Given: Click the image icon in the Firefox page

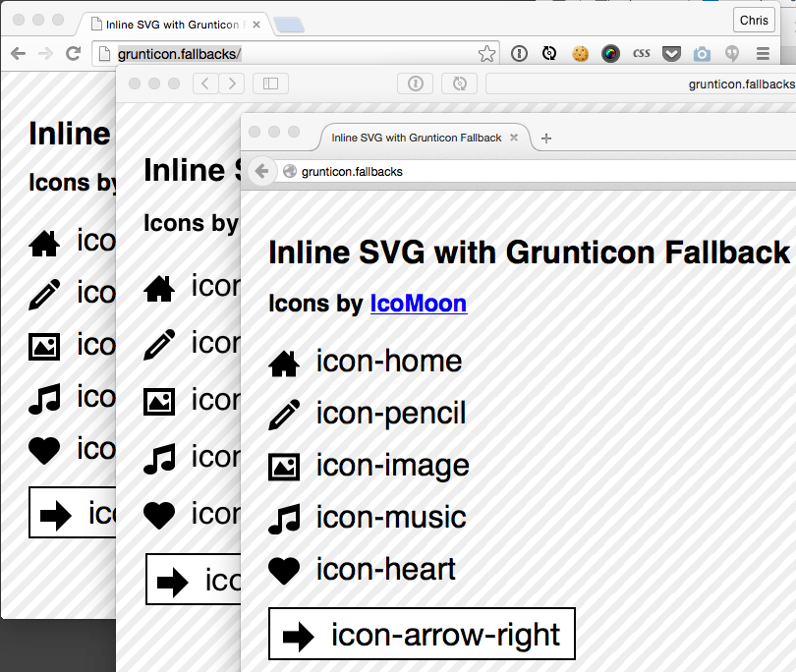Looking at the screenshot, I should coord(284,467).
